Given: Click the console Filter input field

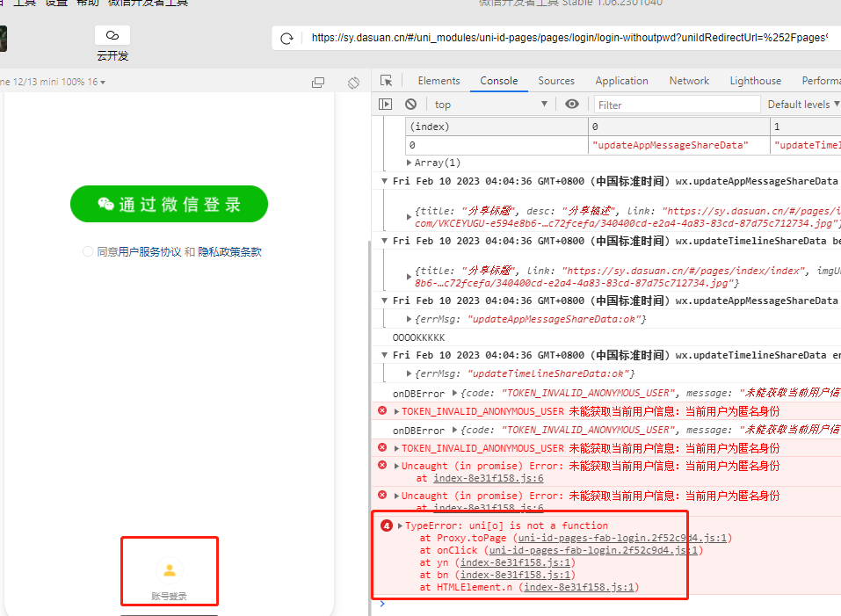Looking at the screenshot, I should (677, 105).
